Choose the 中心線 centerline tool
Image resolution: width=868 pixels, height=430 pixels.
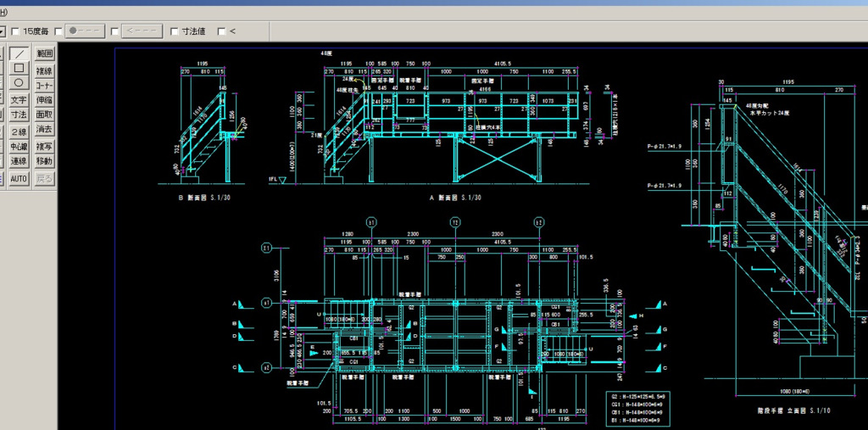(19, 146)
